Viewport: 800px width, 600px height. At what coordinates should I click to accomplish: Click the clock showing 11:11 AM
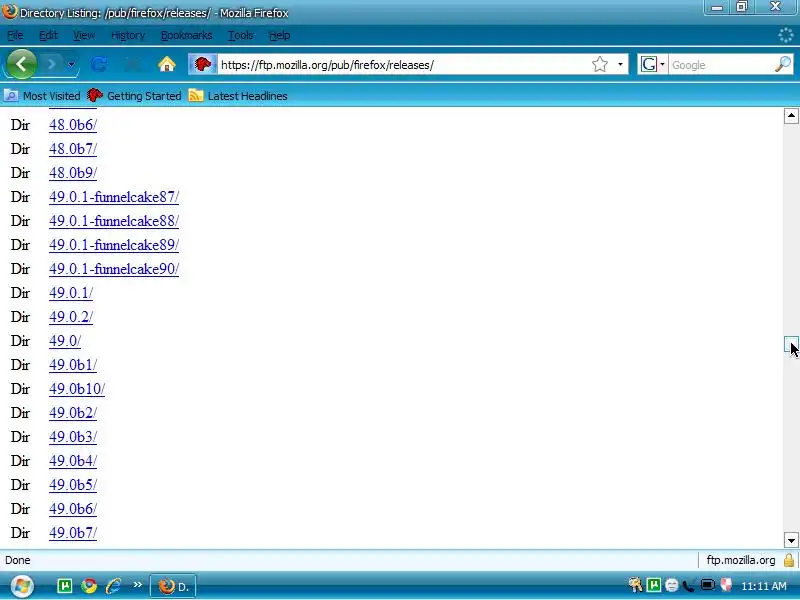[x=764, y=586]
